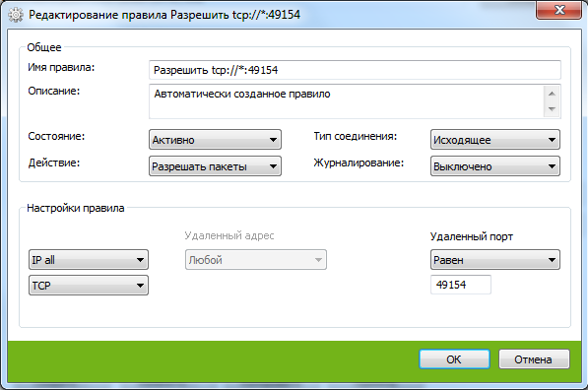
Task: Confirm the rule with the OK button
Action: click(x=454, y=359)
